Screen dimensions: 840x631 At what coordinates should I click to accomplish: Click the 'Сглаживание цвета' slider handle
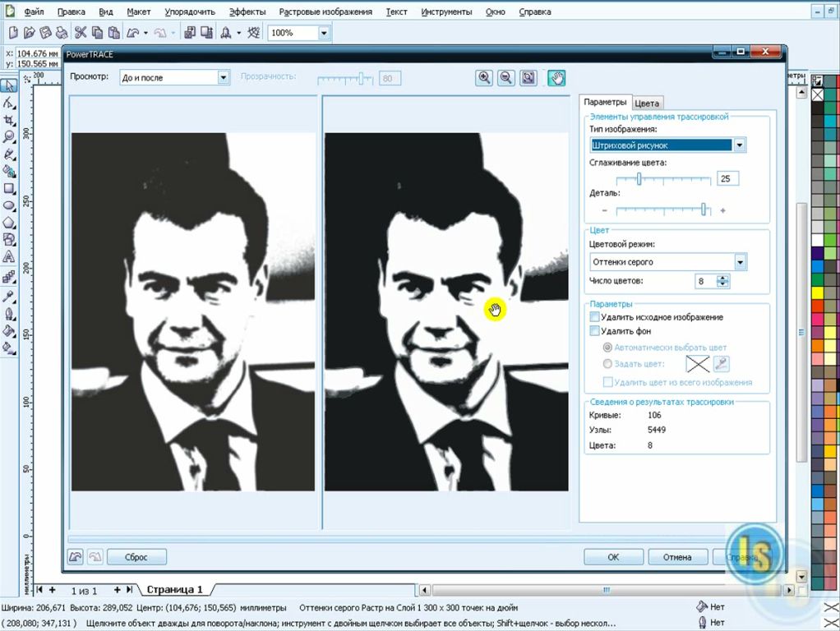point(639,179)
